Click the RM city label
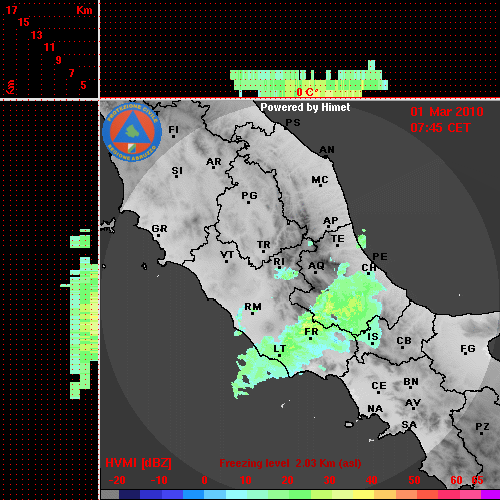 click(253, 307)
